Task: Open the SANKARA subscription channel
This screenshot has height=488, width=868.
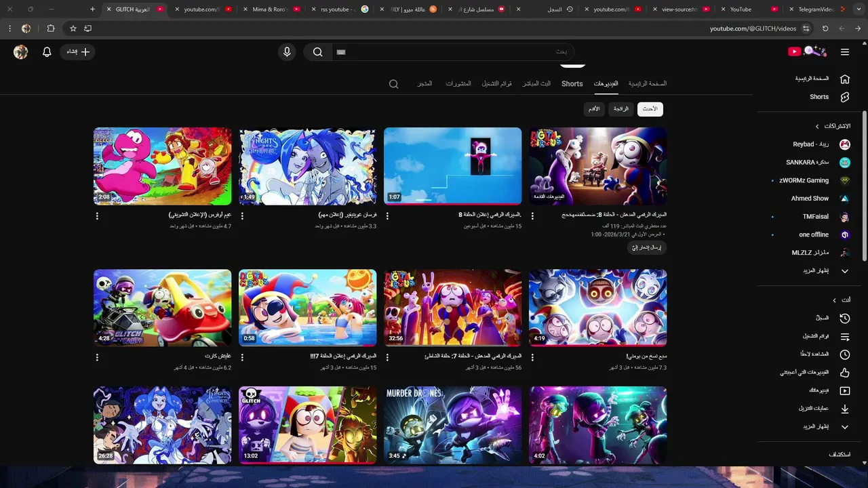Action: click(818, 163)
